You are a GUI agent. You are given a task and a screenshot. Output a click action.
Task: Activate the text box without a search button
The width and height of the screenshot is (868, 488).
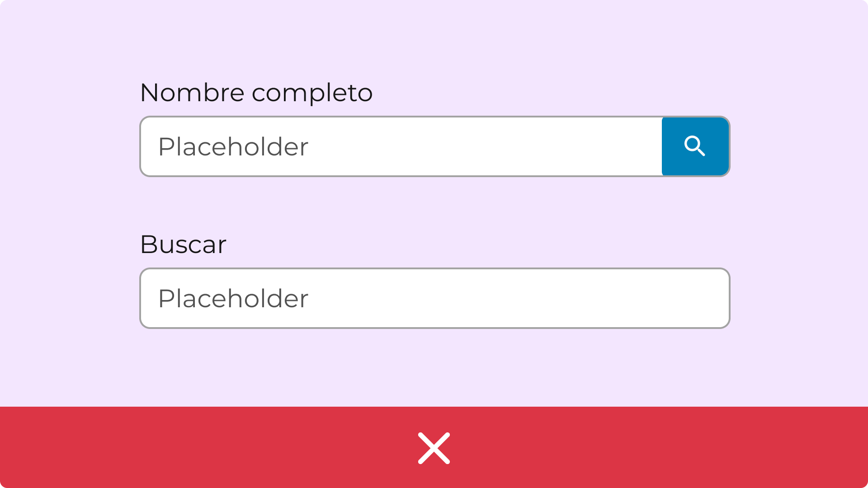pos(434,298)
